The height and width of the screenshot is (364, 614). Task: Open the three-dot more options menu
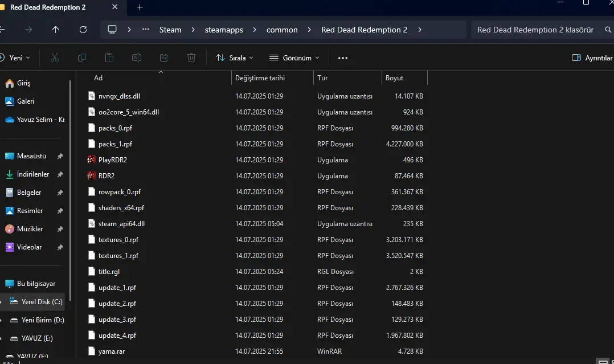[x=343, y=58]
